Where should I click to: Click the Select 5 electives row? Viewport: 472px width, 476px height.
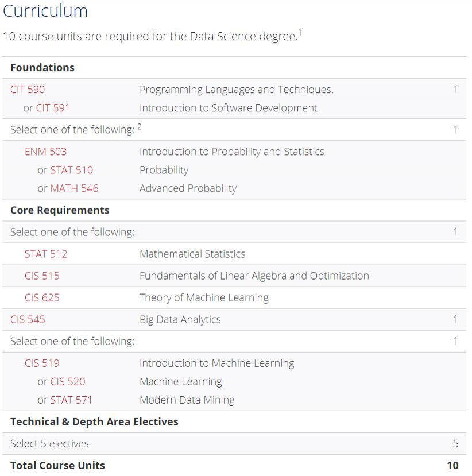(x=49, y=443)
